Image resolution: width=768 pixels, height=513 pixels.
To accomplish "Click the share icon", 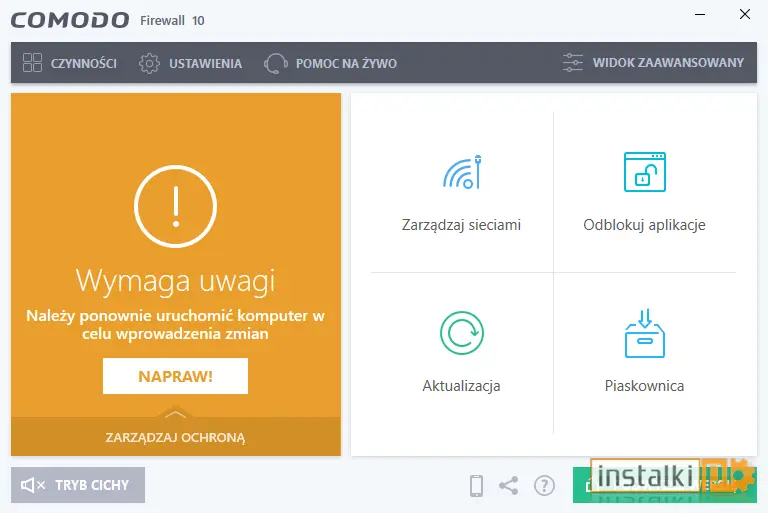I will (x=509, y=486).
